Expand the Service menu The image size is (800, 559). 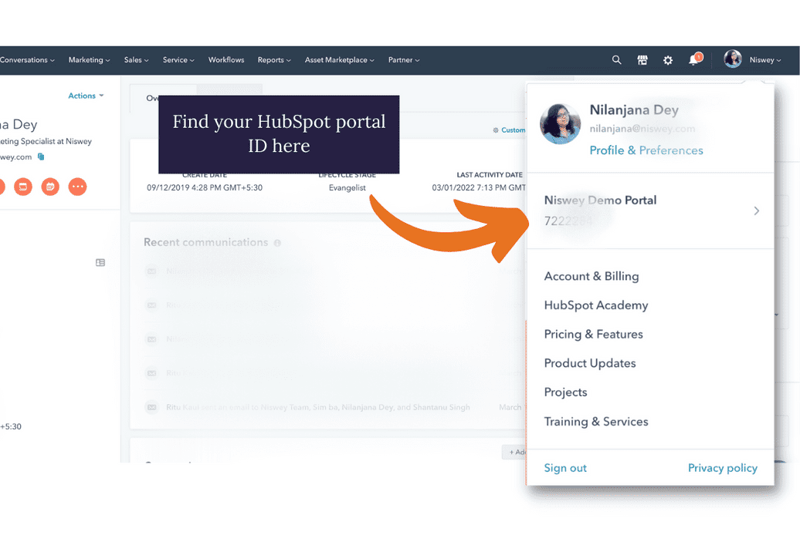tap(178, 60)
